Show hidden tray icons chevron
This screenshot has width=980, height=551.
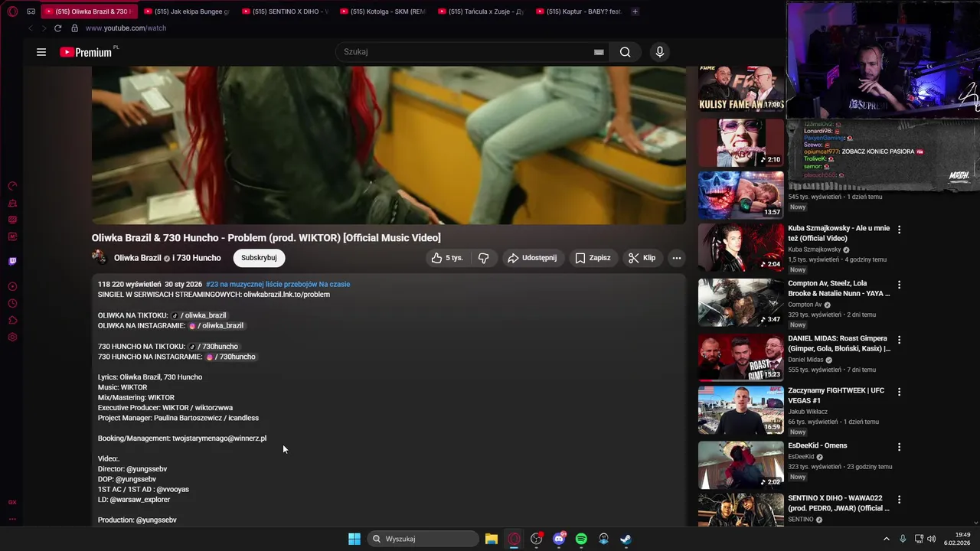(x=887, y=539)
